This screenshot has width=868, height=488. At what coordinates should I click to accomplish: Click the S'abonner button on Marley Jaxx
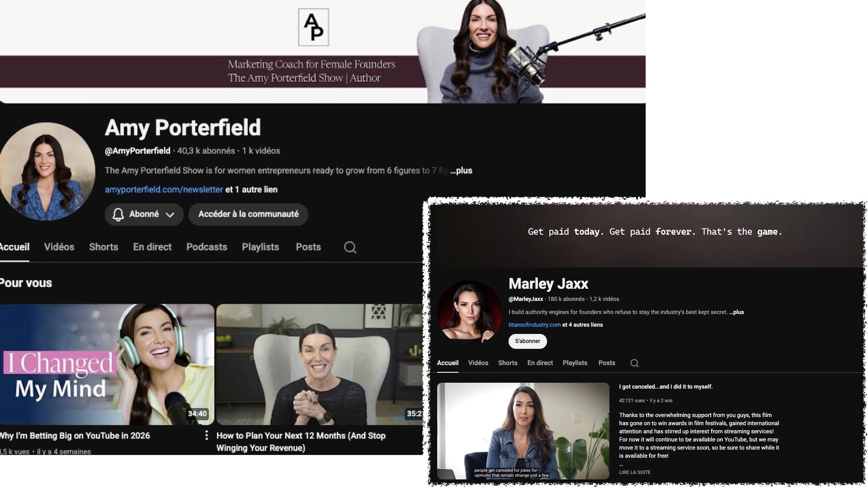tap(527, 341)
